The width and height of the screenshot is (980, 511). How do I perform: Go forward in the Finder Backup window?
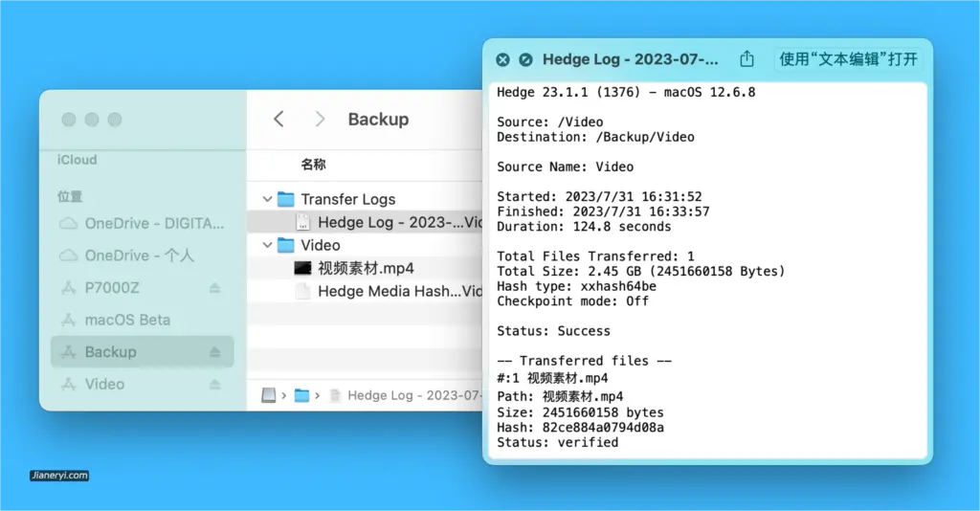(320, 119)
